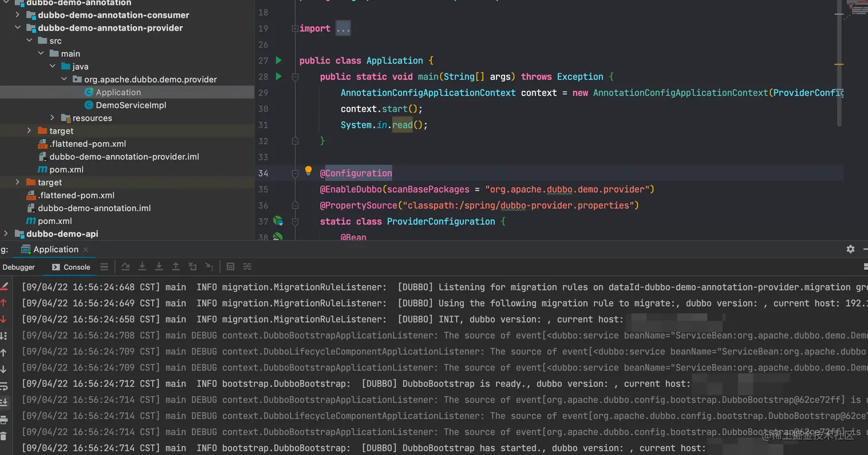Click the white up arrow in console sidebar
Screen dimensions: 868x455
click(3, 353)
